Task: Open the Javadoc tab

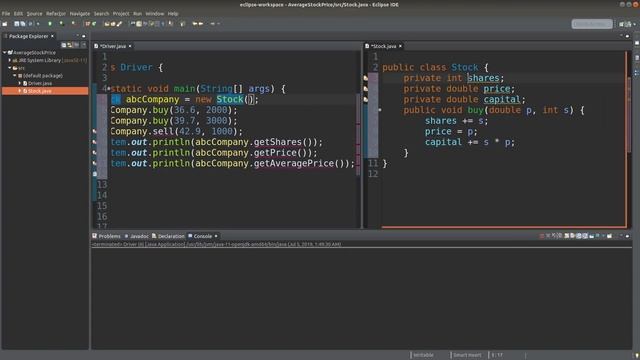Action: point(137,236)
